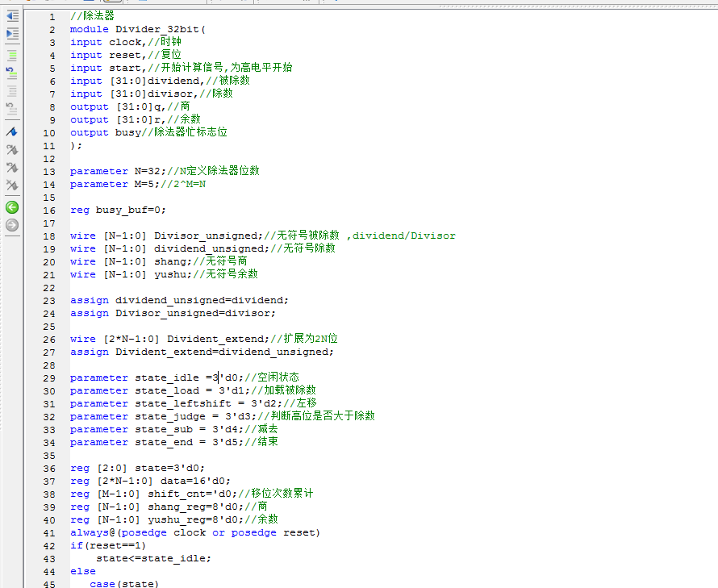This screenshot has width=718, height=588.
Task: Jump to next bookmark via the flag icon
Action: [x=12, y=150]
